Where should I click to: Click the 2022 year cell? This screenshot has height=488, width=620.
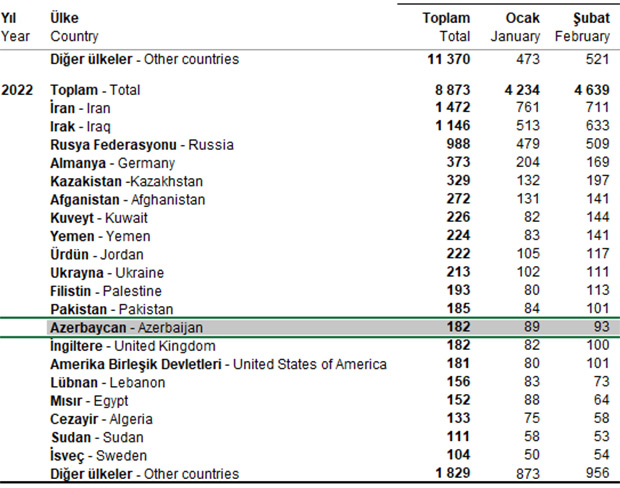18,90
